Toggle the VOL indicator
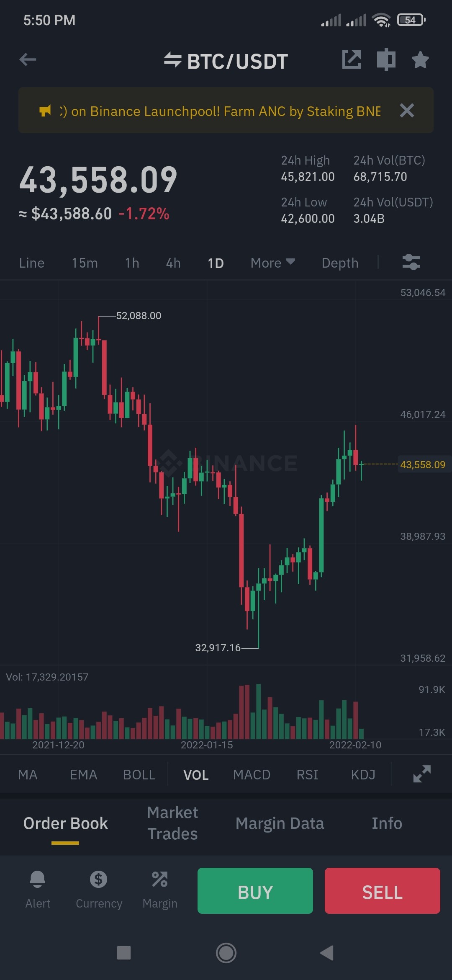 (x=196, y=775)
